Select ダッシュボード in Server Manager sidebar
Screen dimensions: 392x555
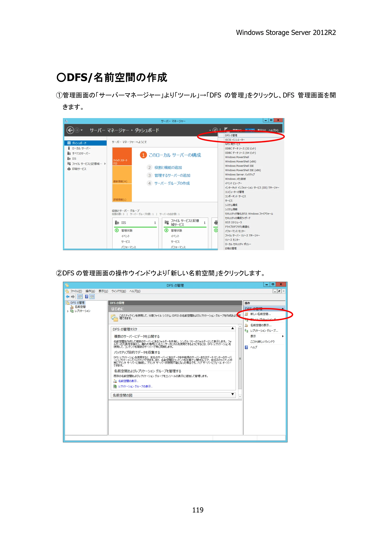(85, 143)
